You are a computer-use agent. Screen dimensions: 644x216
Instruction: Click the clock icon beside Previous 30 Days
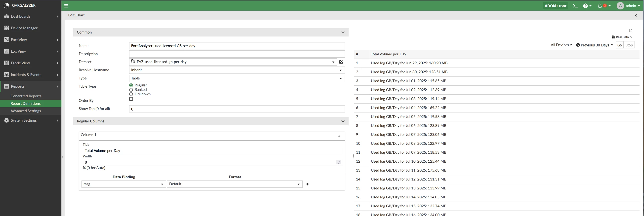pyautogui.click(x=578, y=45)
